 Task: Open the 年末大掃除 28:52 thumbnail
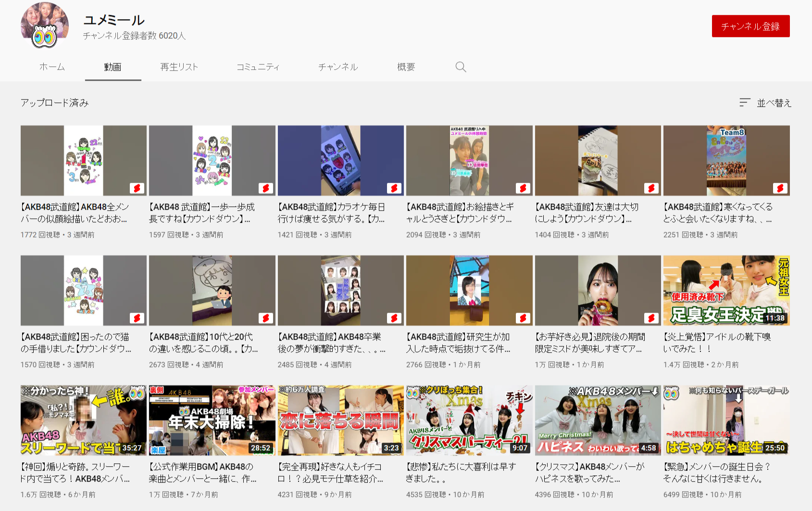coord(212,421)
